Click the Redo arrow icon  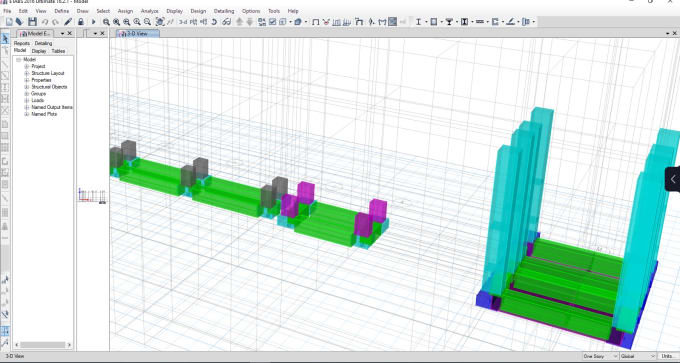click(55, 22)
